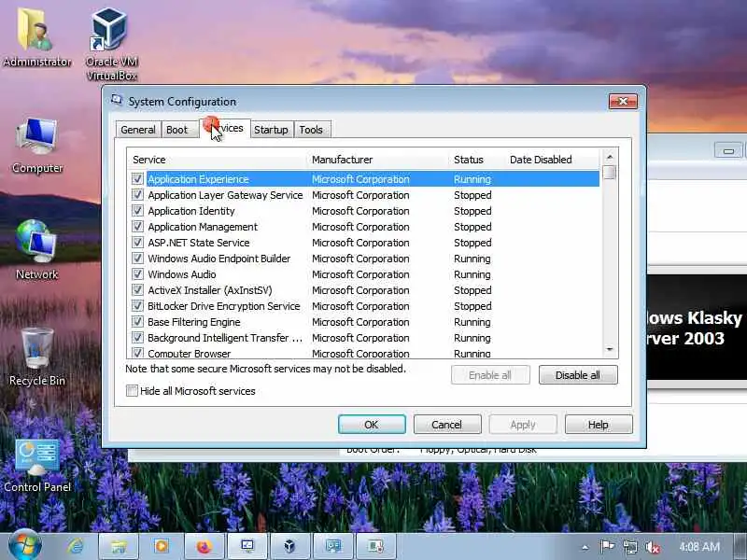Click the muted volume tray icon

click(652, 547)
